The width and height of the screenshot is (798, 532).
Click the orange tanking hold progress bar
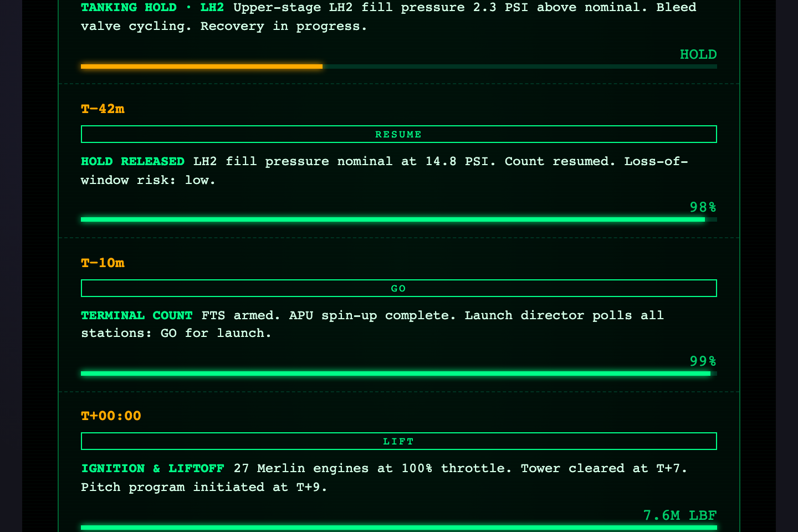pos(202,66)
